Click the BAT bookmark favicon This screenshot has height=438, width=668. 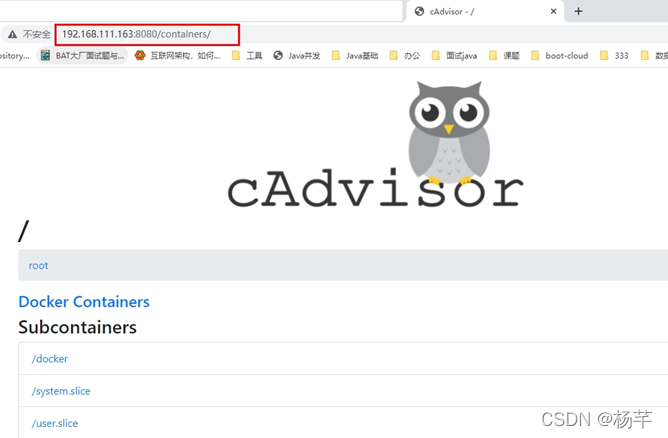[46, 55]
